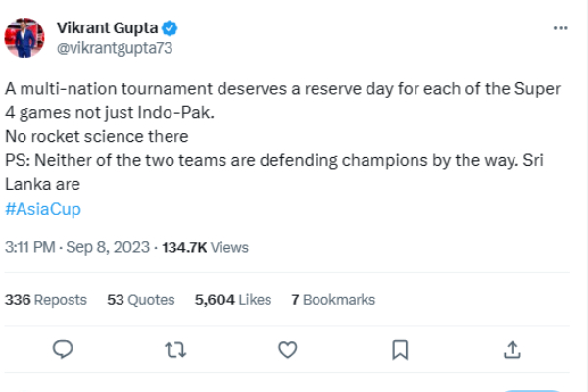
Task: Click the 3:11 PM Sep 8, 2023 timestamp
Action: 74,248
